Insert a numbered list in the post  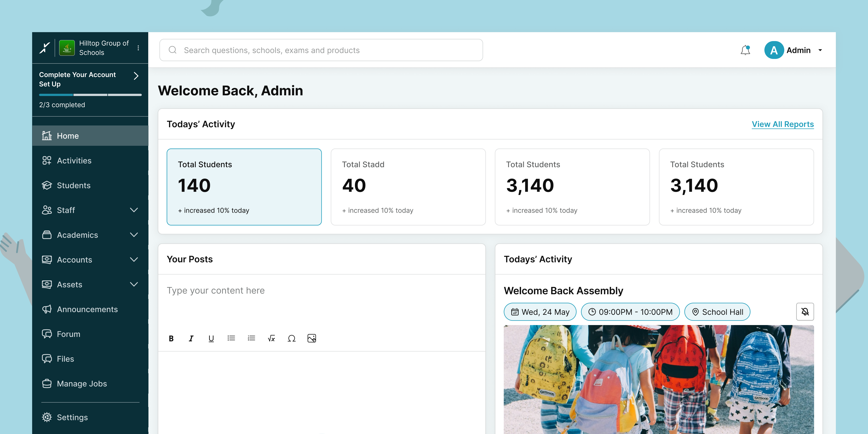pyautogui.click(x=251, y=338)
